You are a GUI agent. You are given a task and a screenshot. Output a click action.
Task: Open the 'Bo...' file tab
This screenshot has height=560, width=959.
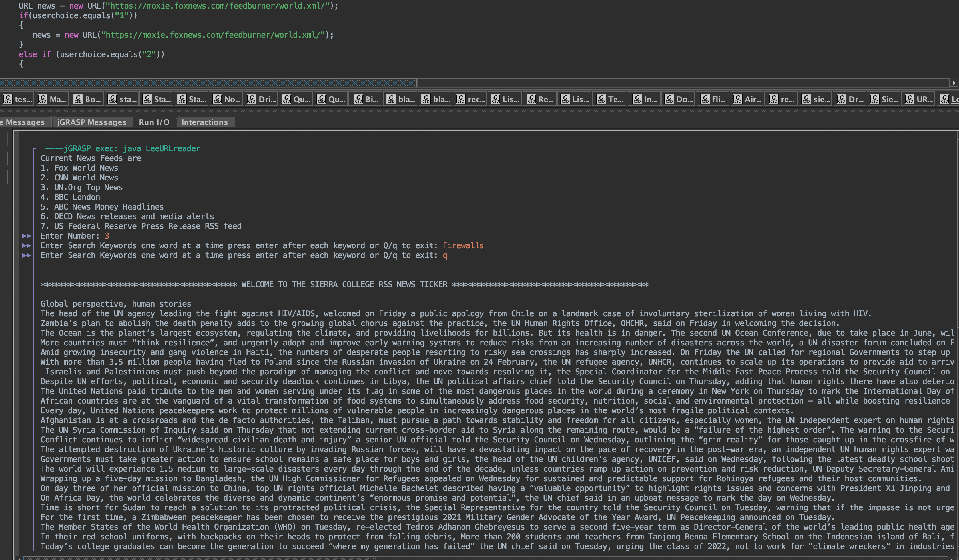pyautogui.click(x=87, y=99)
